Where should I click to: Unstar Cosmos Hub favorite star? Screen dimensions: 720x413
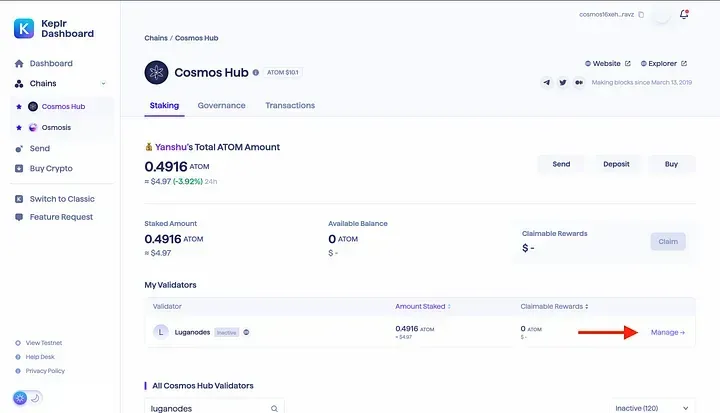click(x=19, y=107)
